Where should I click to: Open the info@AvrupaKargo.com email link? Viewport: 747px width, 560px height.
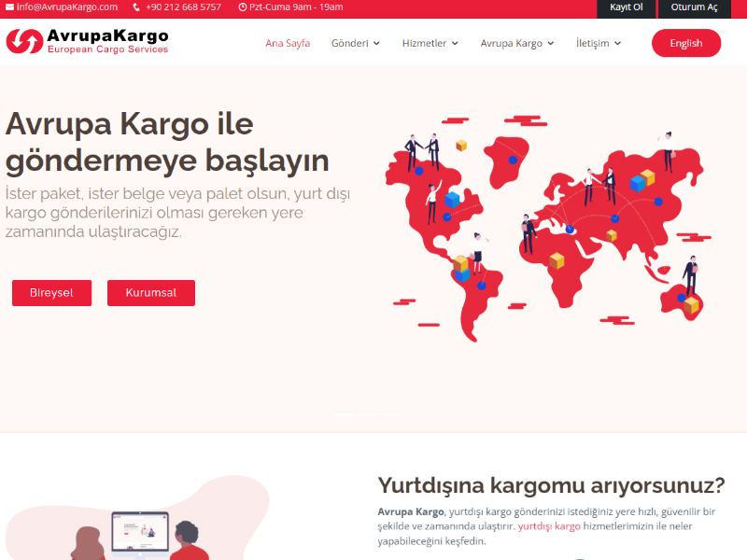click(x=66, y=7)
